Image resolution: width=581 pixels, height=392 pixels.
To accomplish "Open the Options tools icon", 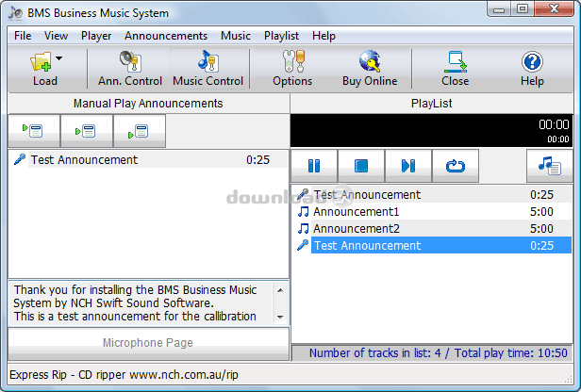I will (x=293, y=61).
